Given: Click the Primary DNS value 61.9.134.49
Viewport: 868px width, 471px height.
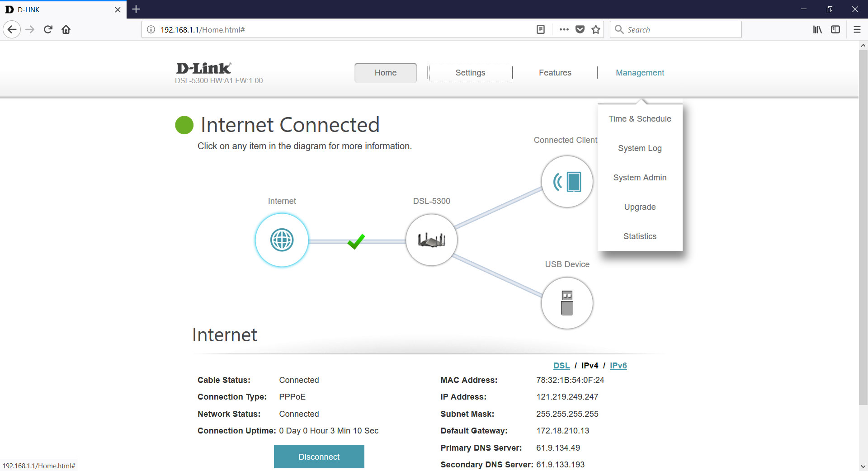Looking at the screenshot, I should coord(558,448).
